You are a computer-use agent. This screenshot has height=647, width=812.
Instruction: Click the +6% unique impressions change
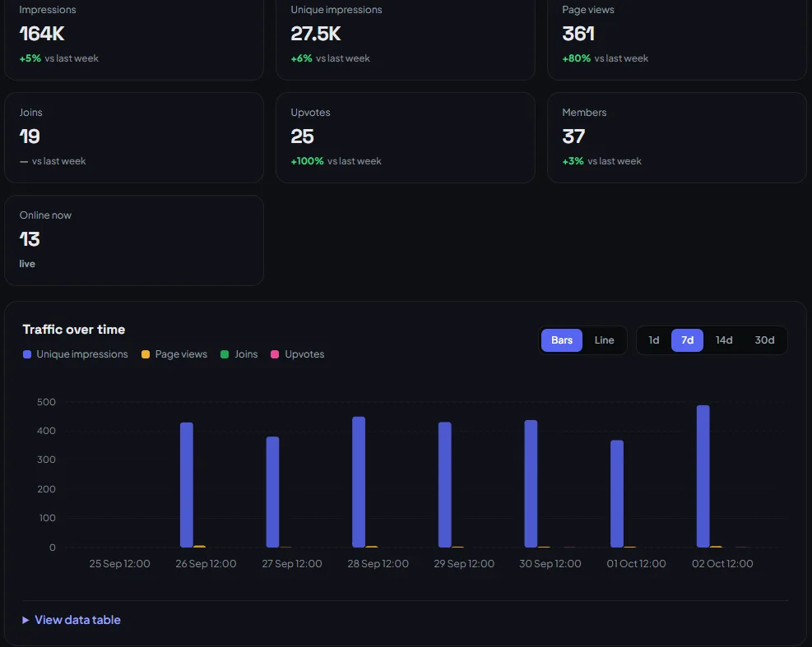(301, 58)
